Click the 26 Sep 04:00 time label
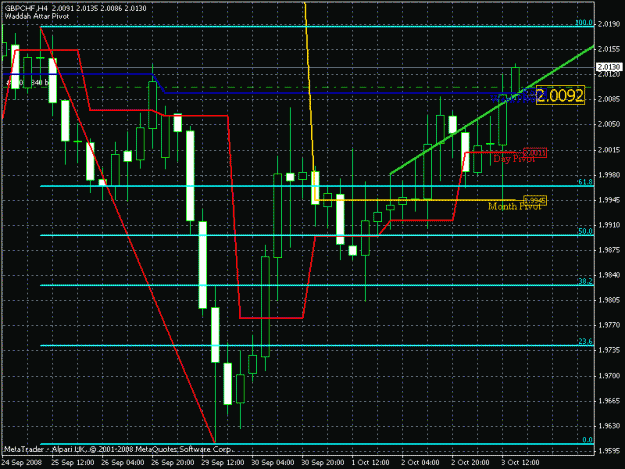Image resolution: width=625 pixels, height=469 pixels. (123, 463)
